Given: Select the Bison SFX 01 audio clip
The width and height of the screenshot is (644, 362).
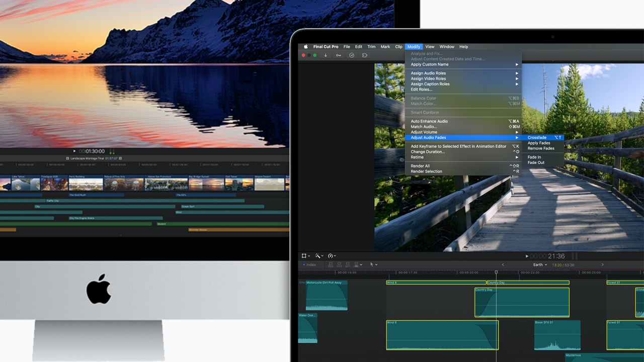Looking at the screenshot, I should tap(557, 335).
